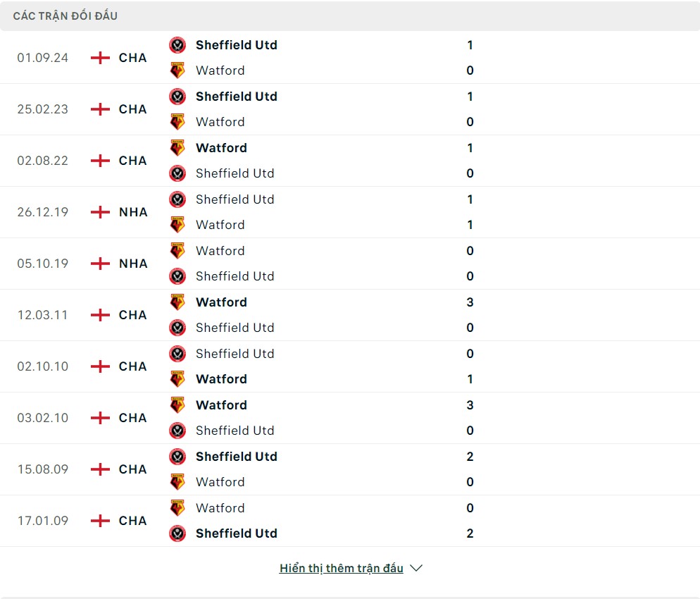Click Sheffield Utd crest in 17.01.09 match

(x=177, y=533)
